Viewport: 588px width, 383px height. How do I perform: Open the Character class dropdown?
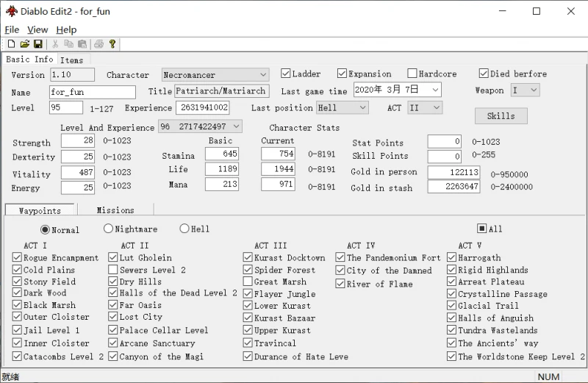pos(263,75)
